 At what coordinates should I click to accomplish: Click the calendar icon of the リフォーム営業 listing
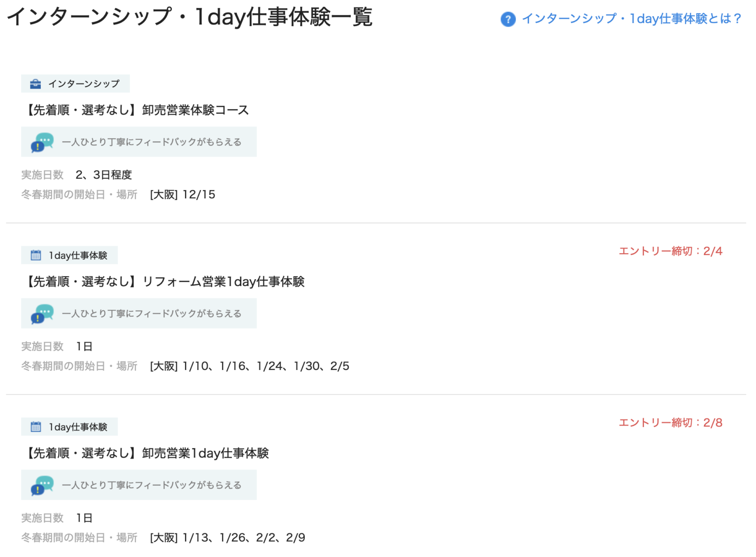pyautogui.click(x=36, y=255)
